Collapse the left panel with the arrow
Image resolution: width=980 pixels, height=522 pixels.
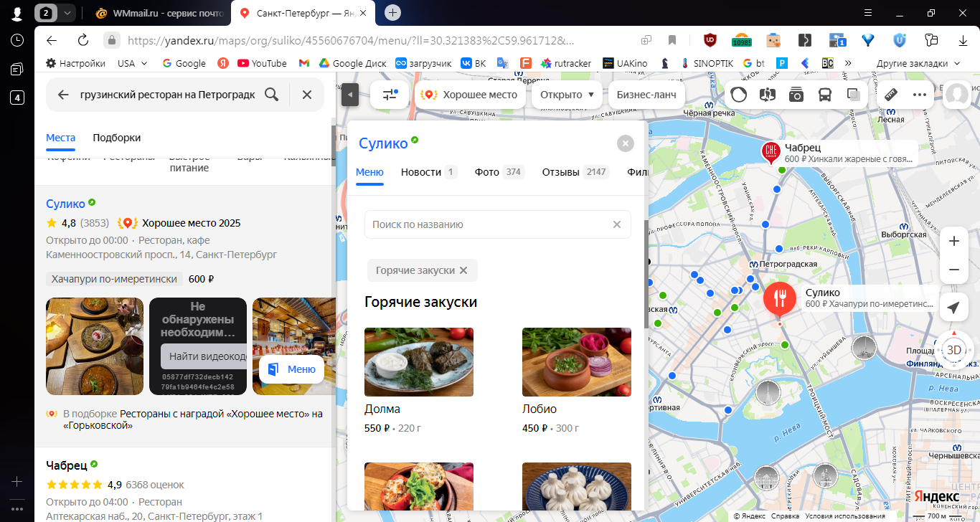[350, 95]
